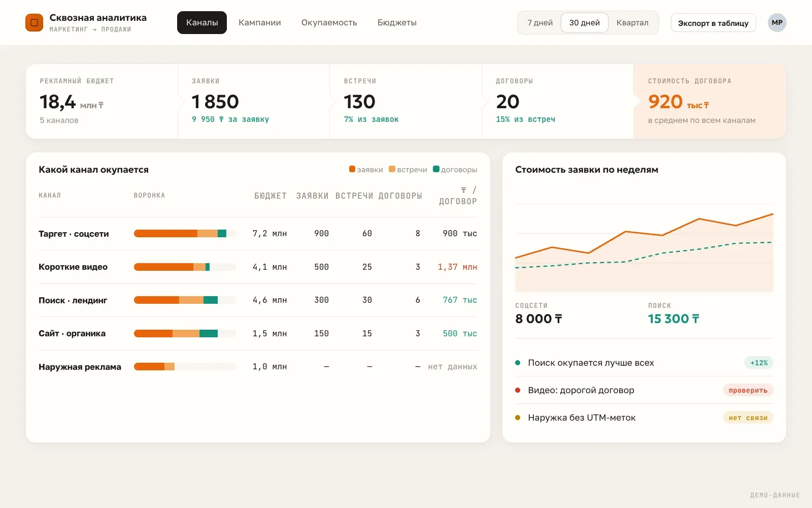Open the Кампании tab
This screenshot has height=508, width=812.
click(260, 22)
